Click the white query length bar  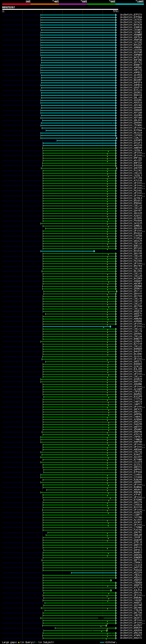60,9
